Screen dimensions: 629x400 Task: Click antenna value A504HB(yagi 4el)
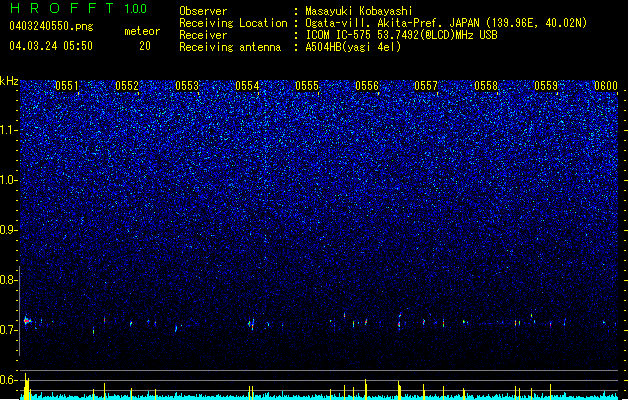(353, 47)
